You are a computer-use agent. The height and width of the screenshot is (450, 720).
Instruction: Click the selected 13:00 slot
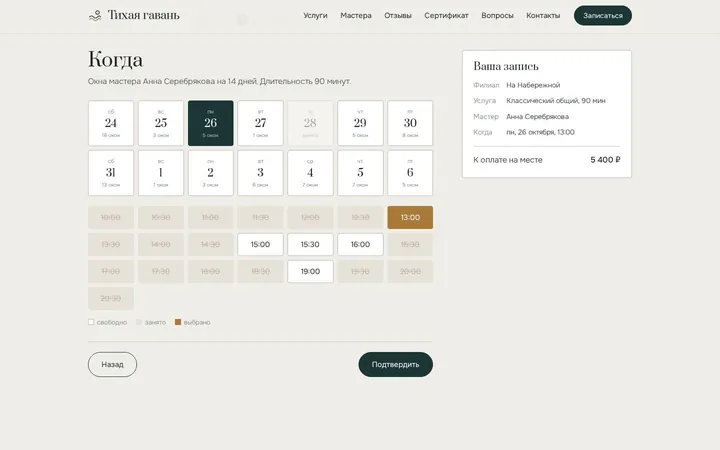[410, 217]
